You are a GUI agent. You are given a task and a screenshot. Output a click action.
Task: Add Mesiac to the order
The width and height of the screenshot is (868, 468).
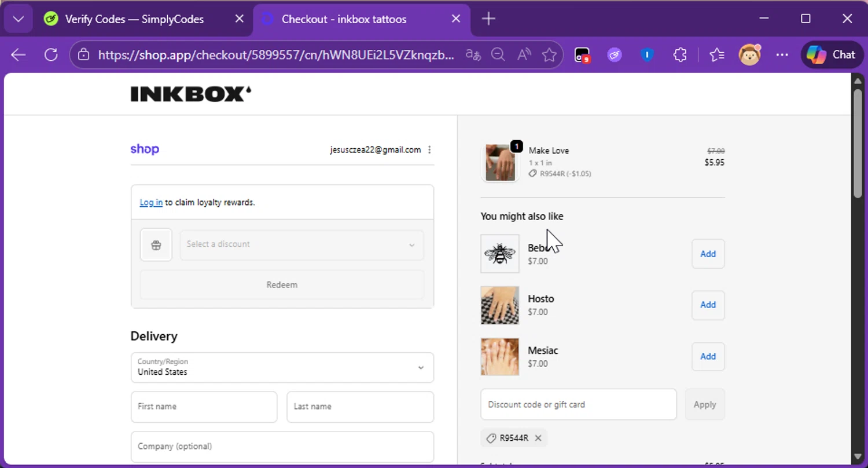pos(708,356)
